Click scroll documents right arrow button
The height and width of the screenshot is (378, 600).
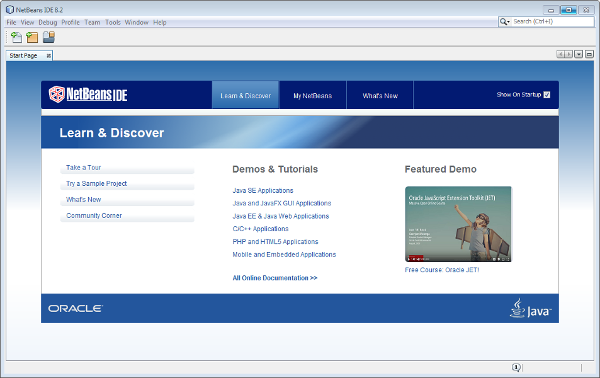pos(569,54)
